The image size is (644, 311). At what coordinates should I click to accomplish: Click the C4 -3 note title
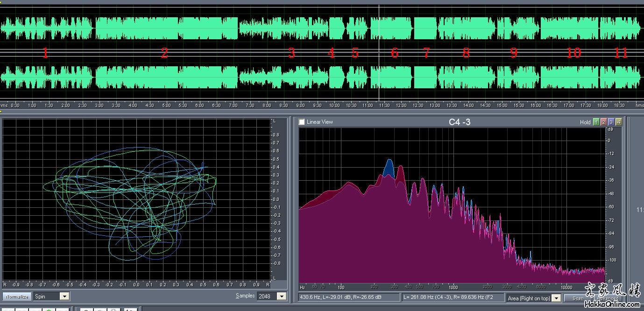460,122
